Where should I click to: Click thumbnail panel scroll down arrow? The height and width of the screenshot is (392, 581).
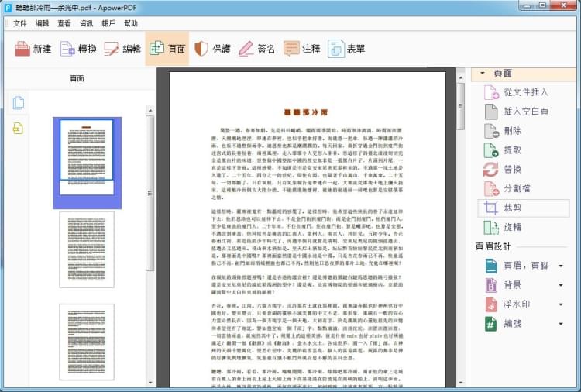pyautogui.click(x=150, y=383)
